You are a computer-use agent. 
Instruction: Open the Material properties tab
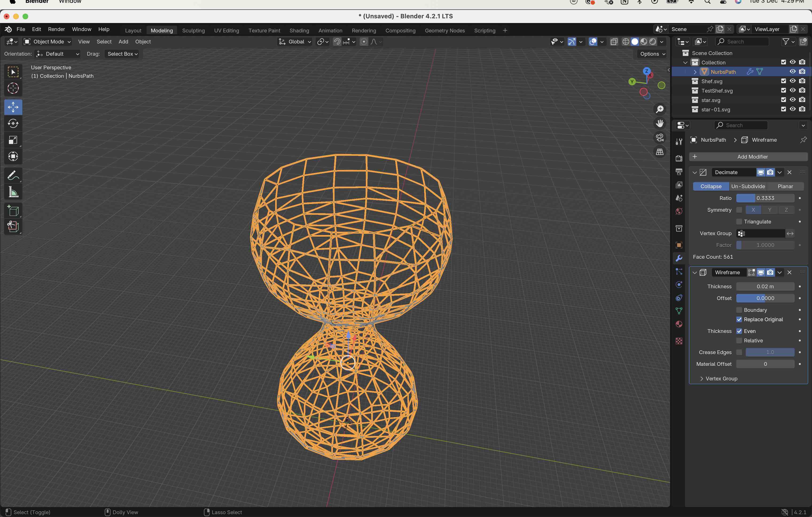click(679, 324)
